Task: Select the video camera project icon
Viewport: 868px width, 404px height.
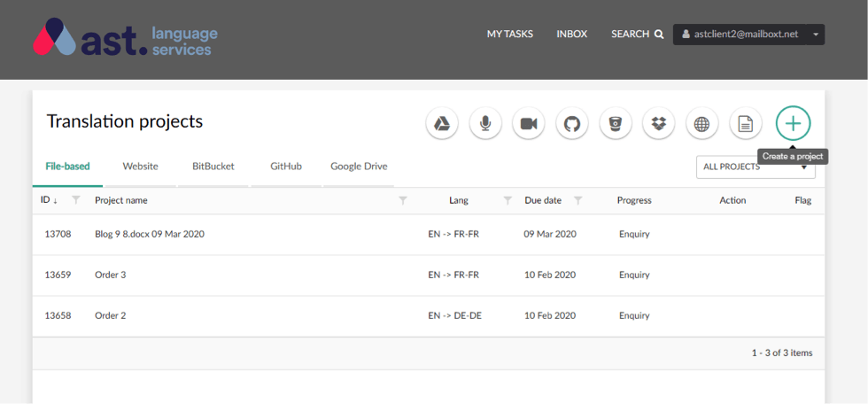Action: (529, 123)
